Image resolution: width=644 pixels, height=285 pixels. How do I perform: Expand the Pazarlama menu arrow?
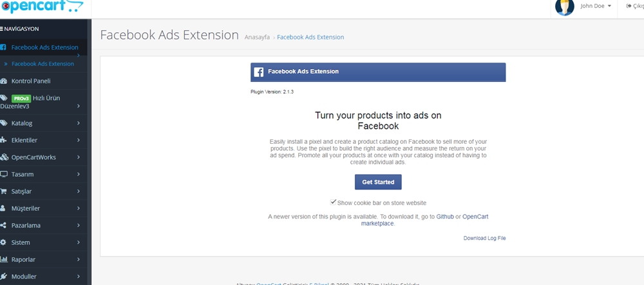(x=79, y=226)
